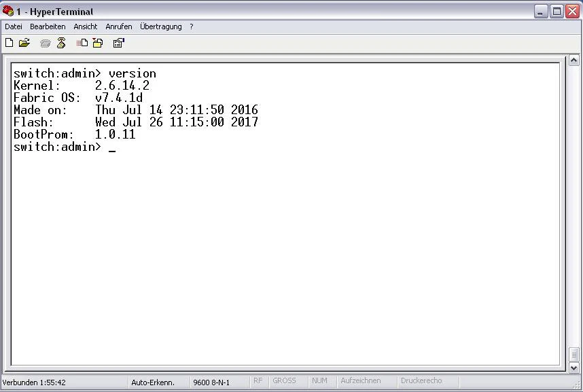Click the Disconnect toolbar icon

point(61,43)
